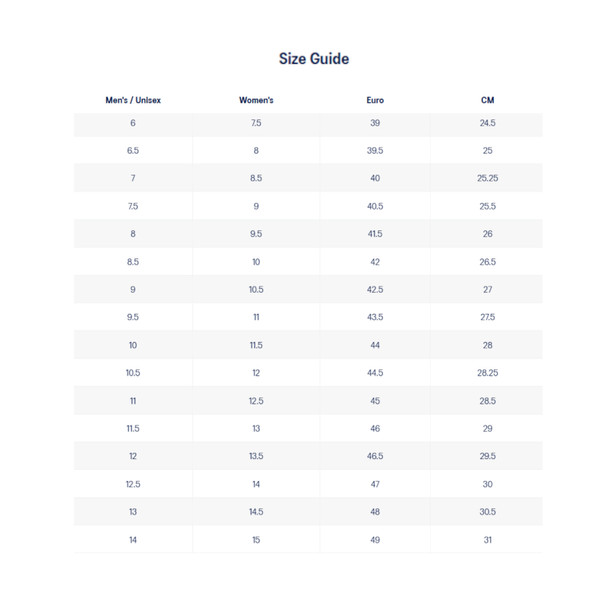
Task: Select Euro size 48 cell
Action: [x=375, y=511]
